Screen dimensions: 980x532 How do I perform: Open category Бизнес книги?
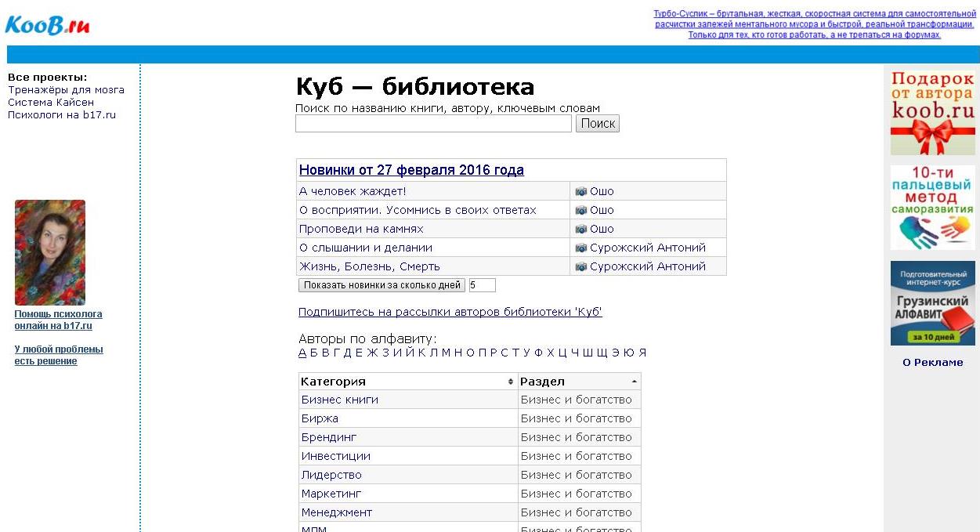(340, 400)
